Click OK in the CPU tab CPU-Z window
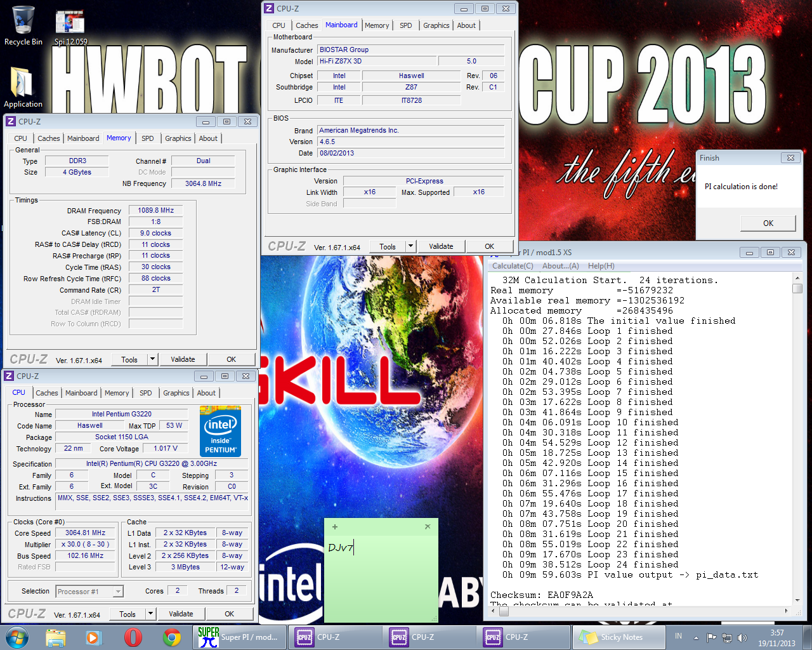 click(230, 614)
